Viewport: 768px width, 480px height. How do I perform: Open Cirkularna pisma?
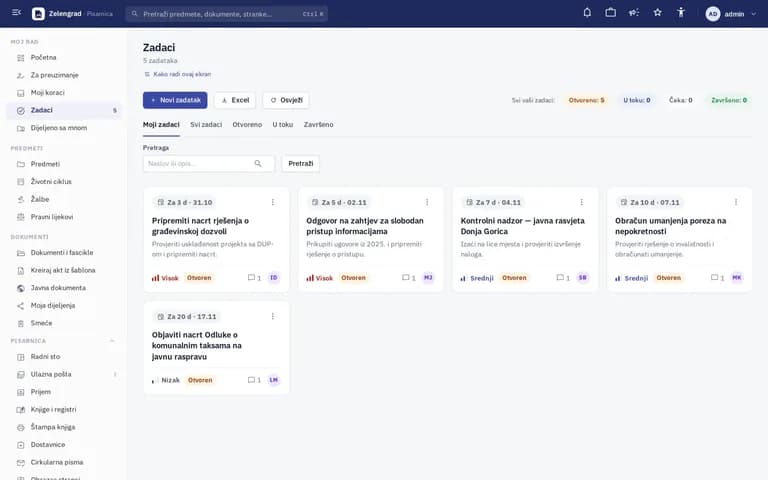coord(64,462)
